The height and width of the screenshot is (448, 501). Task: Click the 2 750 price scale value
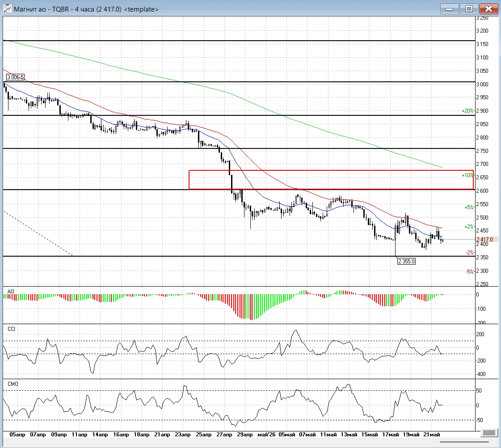click(x=482, y=151)
